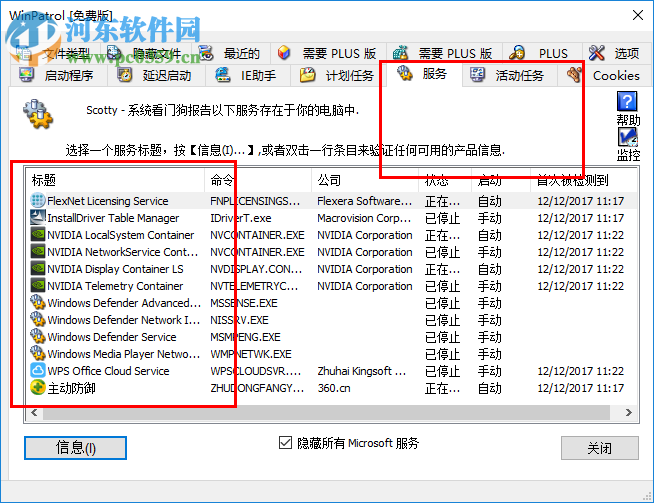The image size is (654, 503).
Task: Switch to the 计划任务 tab
Action: [x=337, y=75]
